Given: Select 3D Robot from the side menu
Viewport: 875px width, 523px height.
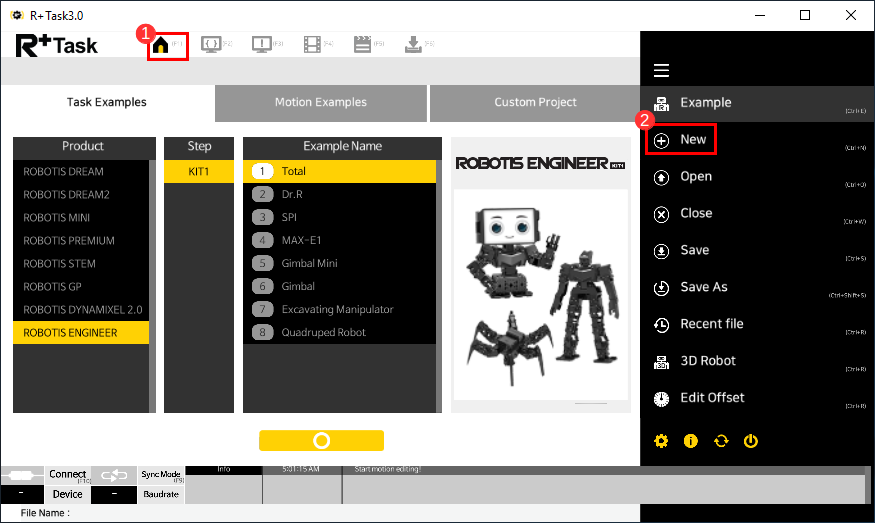Looking at the screenshot, I should coord(757,361).
